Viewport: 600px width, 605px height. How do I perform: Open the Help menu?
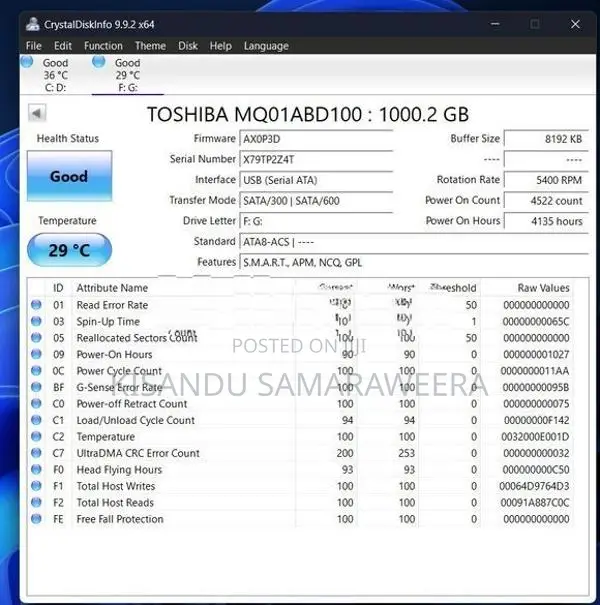coord(220,46)
